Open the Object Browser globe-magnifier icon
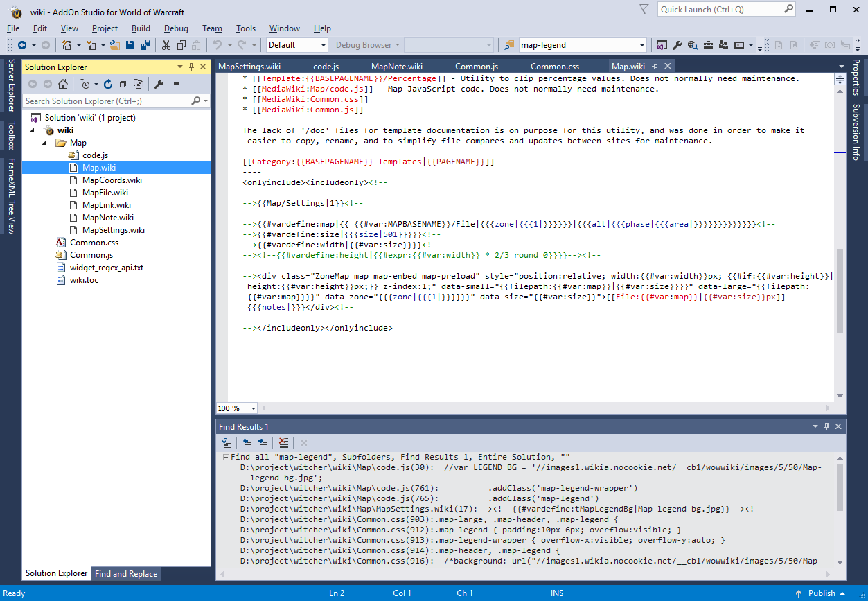868x601 pixels. pyautogui.click(x=693, y=45)
